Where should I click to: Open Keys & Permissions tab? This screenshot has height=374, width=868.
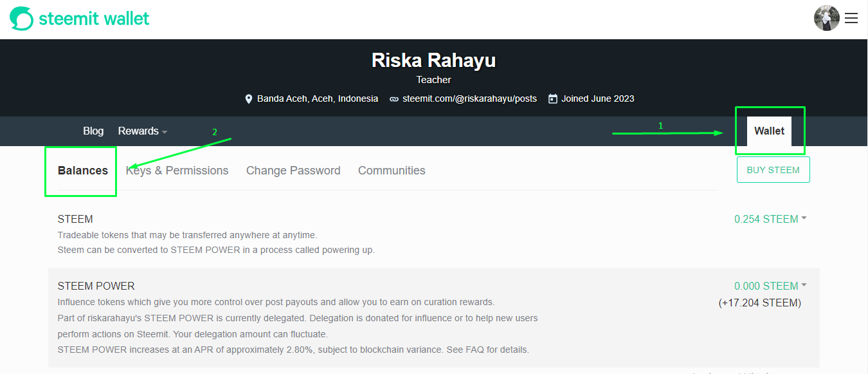(177, 171)
